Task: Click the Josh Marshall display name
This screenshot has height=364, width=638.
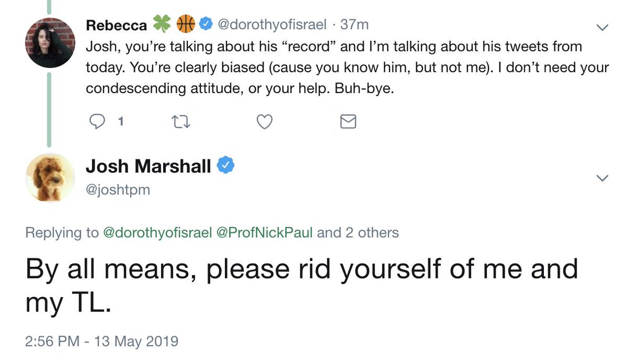Action: point(148,166)
